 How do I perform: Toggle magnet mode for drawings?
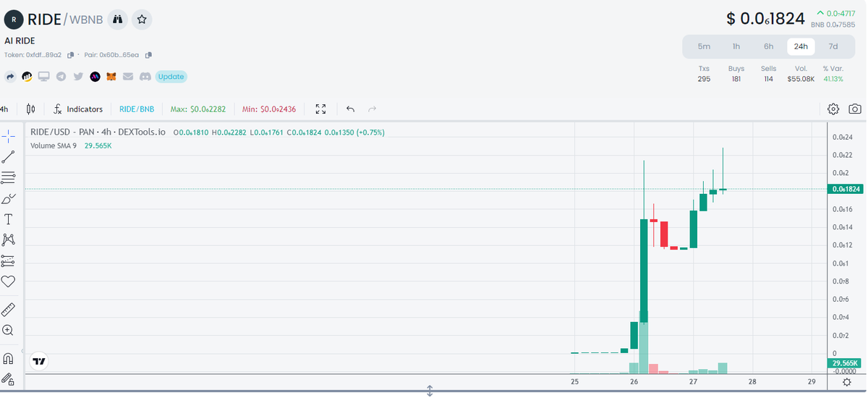8,358
